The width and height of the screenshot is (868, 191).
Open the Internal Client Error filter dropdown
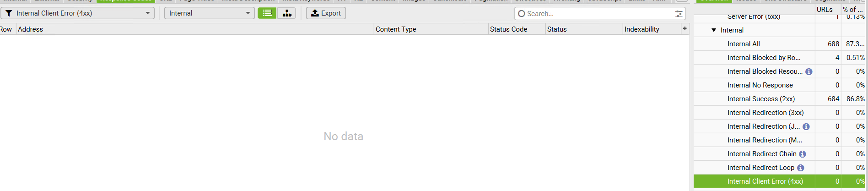[77, 13]
